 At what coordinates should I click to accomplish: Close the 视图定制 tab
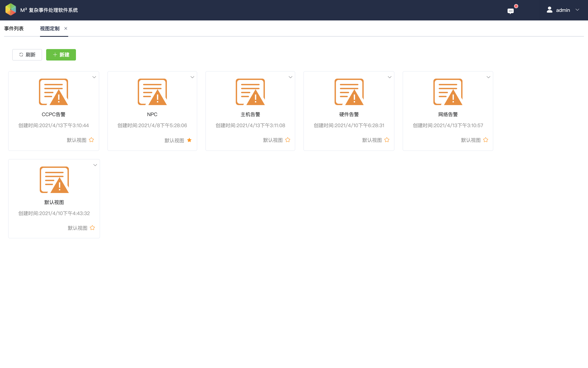(66, 28)
